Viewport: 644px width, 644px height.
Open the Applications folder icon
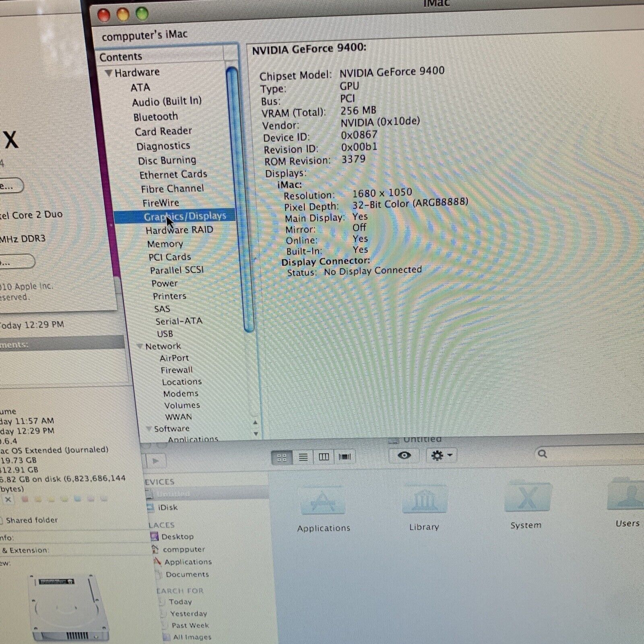click(x=323, y=502)
